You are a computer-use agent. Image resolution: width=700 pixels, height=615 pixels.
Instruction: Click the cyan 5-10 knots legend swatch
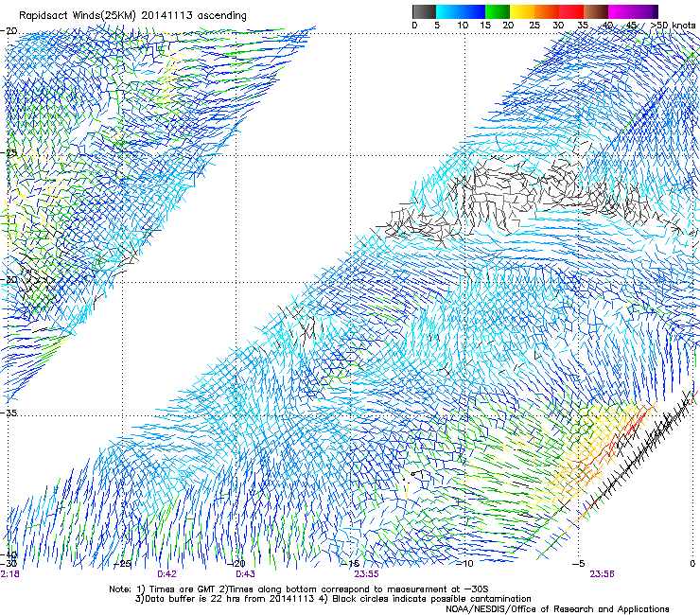click(x=448, y=11)
